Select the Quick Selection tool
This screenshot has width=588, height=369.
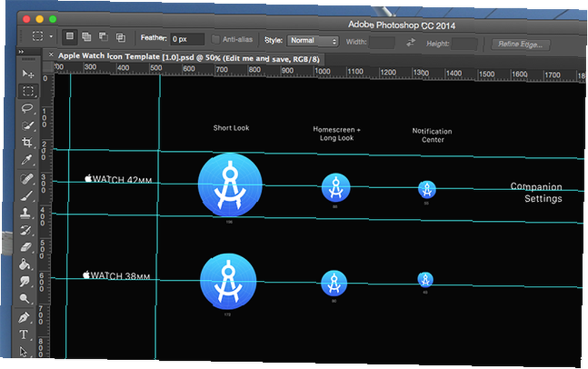pos(28,125)
